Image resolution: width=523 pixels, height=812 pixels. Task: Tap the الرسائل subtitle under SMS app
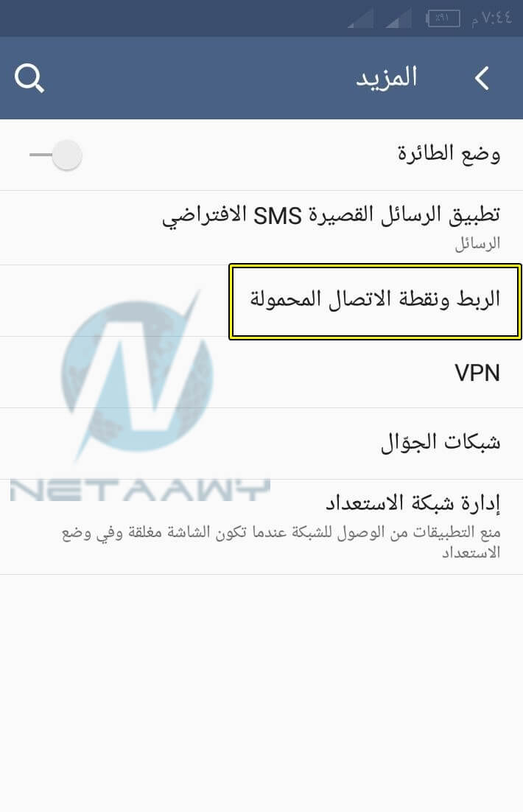tap(477, 243)
